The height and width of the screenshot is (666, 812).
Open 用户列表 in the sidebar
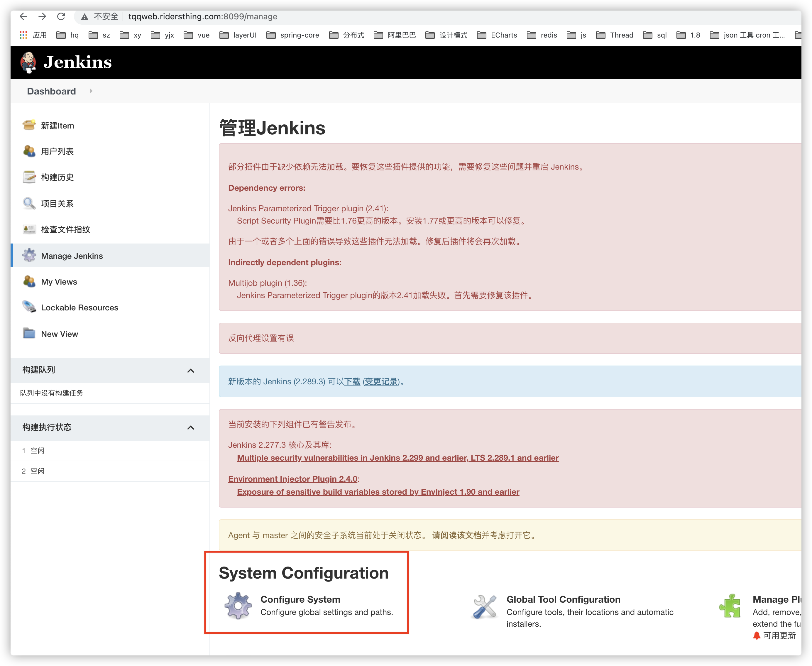(57, 151)
